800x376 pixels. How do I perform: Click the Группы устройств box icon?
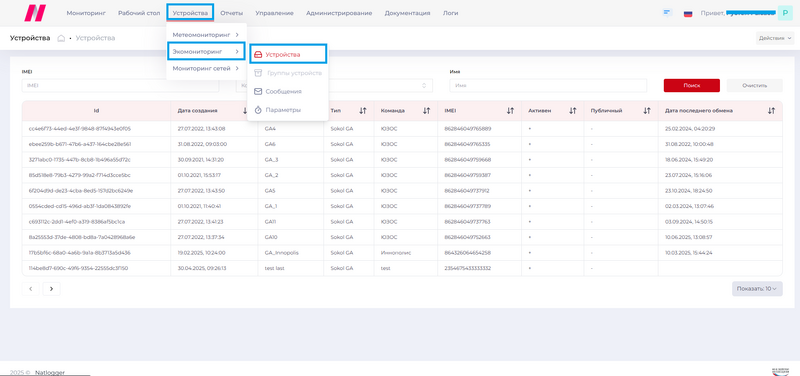[258, 73]
